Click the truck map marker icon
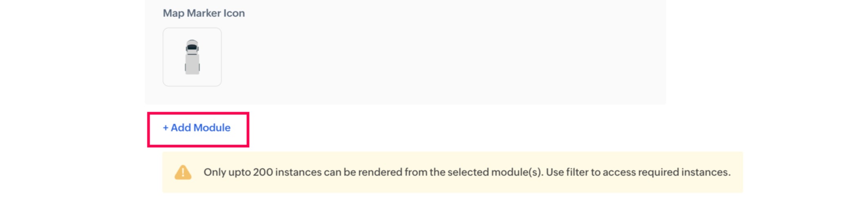Screen dimensions: 868x210 coord(192,57)
